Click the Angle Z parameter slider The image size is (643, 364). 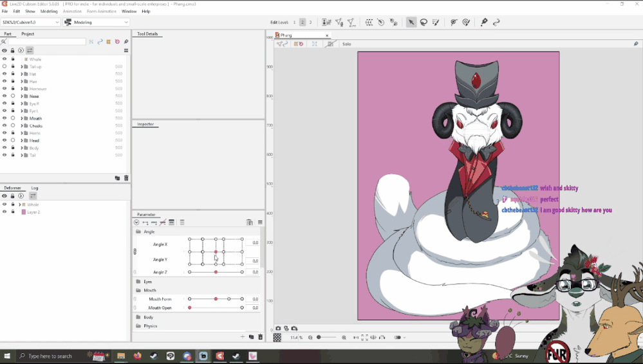(216, 272)
